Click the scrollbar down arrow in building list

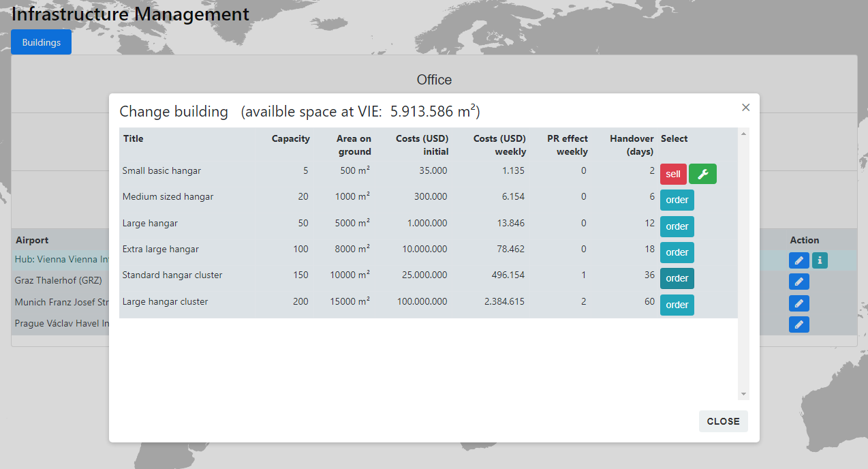[x=743, y=394]
